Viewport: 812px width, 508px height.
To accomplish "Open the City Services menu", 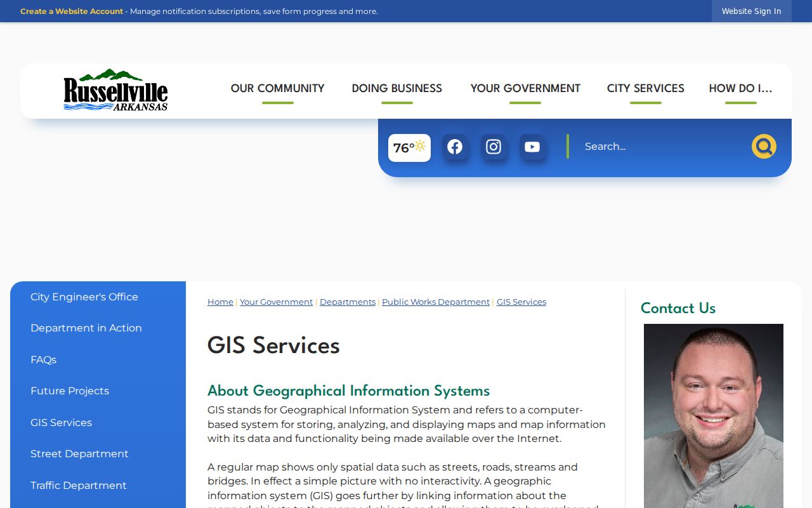I will (646, 88).
